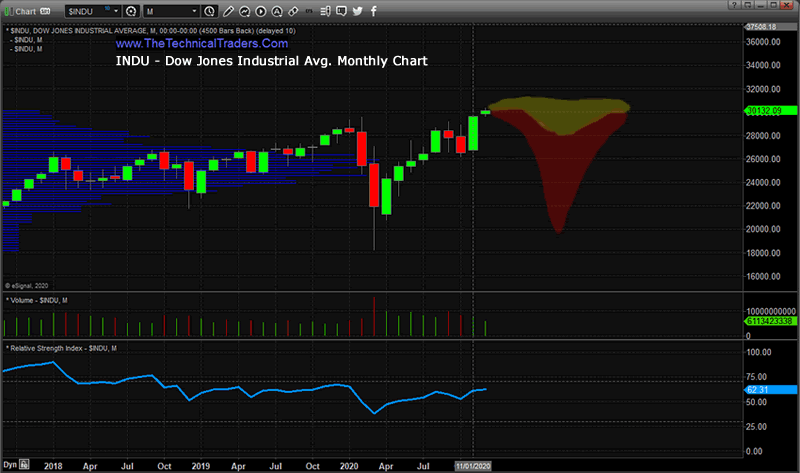Click the 100 badge next to Chart

pyautogui.click(x=45, y=11)
